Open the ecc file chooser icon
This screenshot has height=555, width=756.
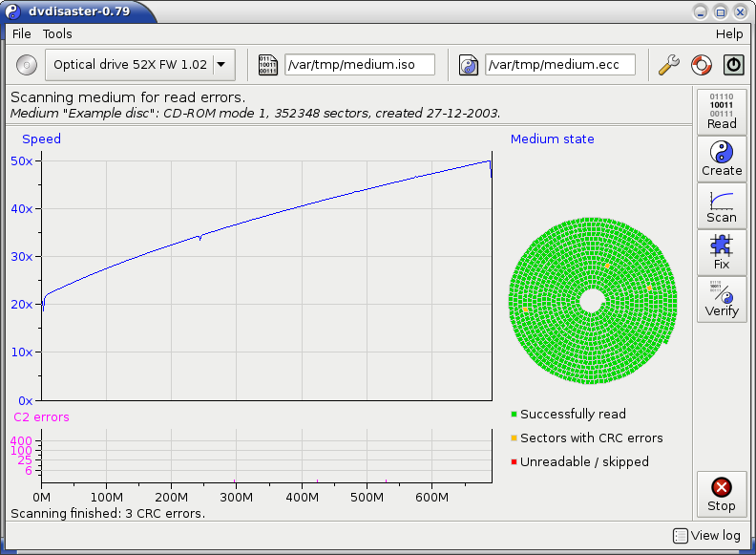click(469, 65)
